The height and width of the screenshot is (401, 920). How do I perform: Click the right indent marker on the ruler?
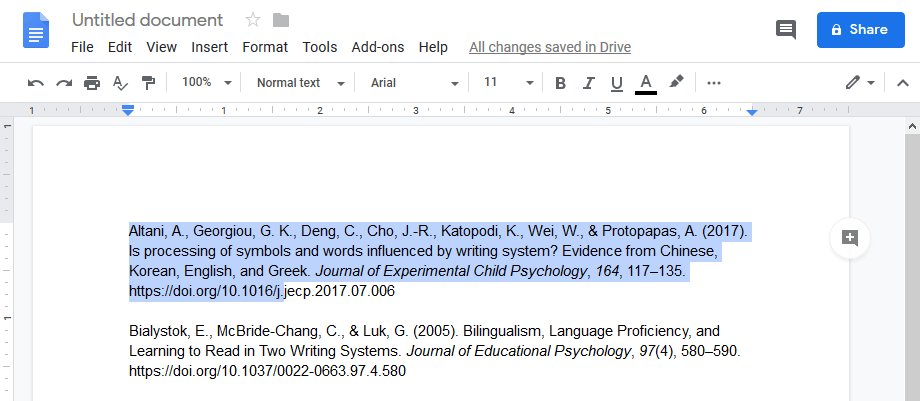tap(752, 112)
